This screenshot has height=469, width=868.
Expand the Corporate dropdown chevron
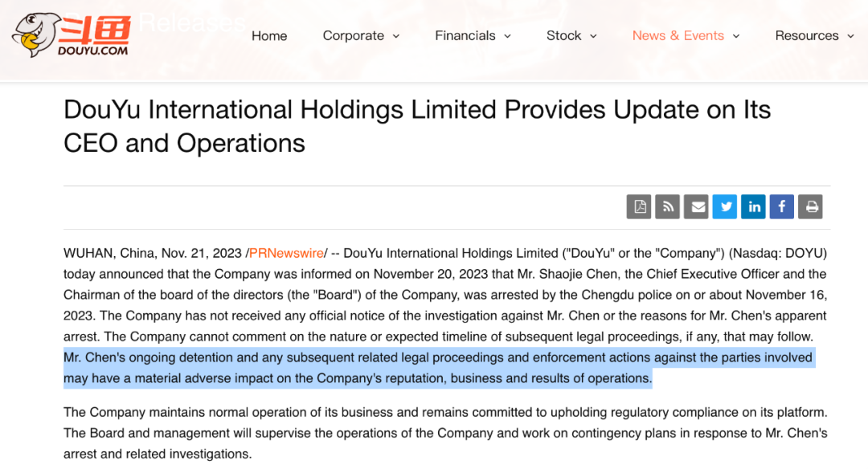pyautogui.click(x=397, y=36)
